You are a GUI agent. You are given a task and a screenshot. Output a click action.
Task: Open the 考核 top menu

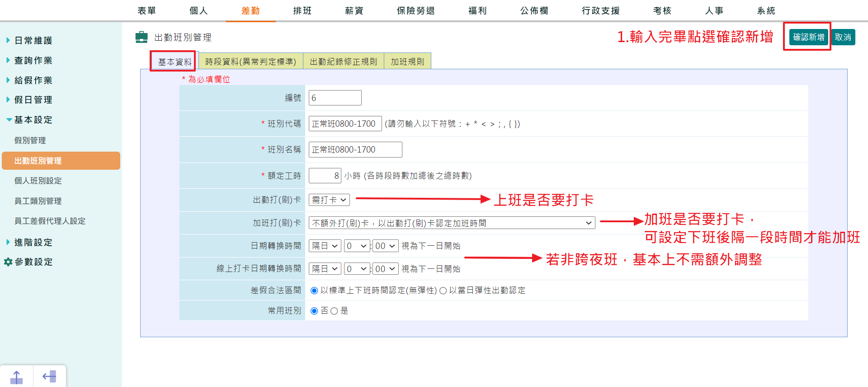pyautogui.click(x=662, y=10)
